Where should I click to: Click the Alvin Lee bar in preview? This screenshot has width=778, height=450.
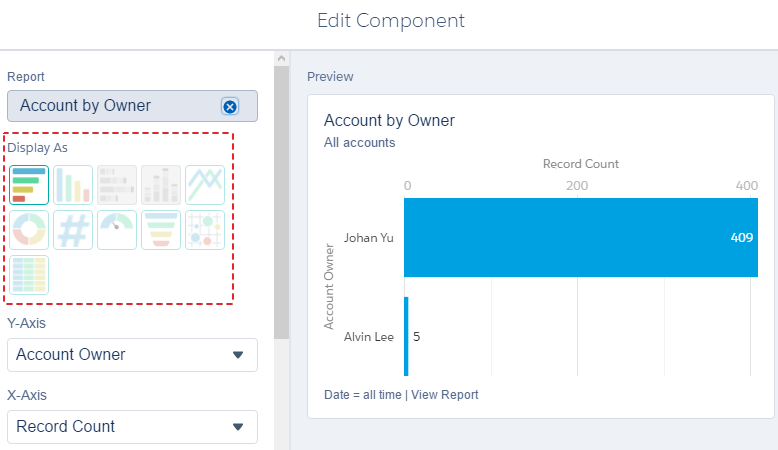coord(406,336)
